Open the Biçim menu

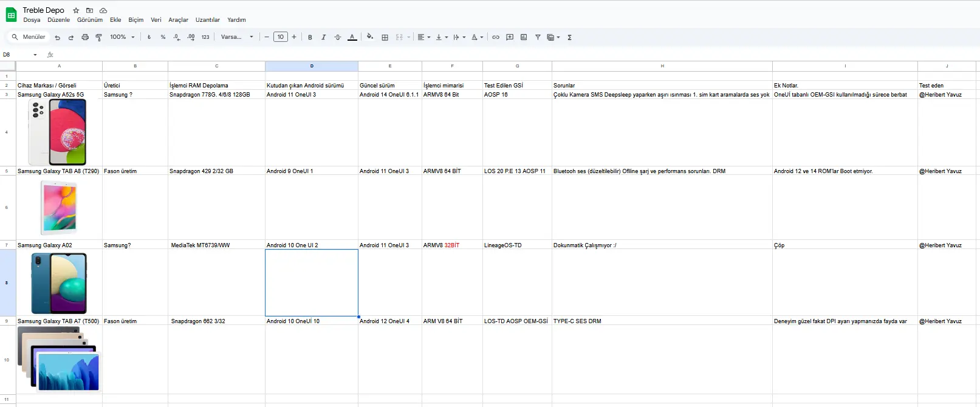pyautogui.click(x=136, y=20)
